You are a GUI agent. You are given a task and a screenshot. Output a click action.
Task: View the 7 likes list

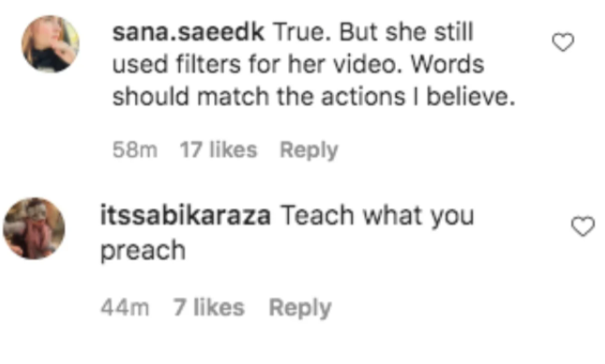209,308
